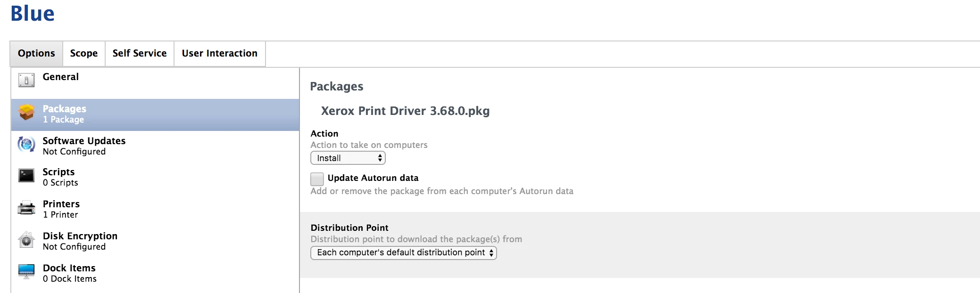Image resolution: width=980 pixels, height=293 pixels.
Task: Open the Self Service tab
Action: 140,54
